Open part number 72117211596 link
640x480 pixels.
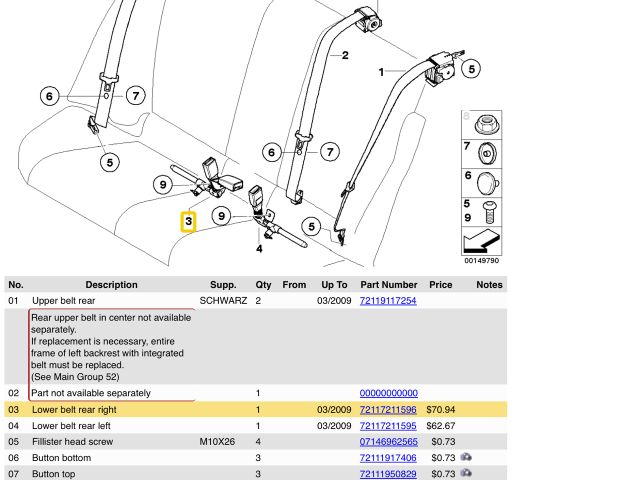388,410
